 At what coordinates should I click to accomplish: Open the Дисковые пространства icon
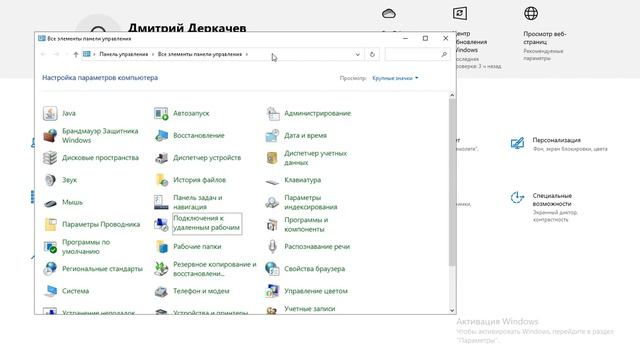point(50,158)
